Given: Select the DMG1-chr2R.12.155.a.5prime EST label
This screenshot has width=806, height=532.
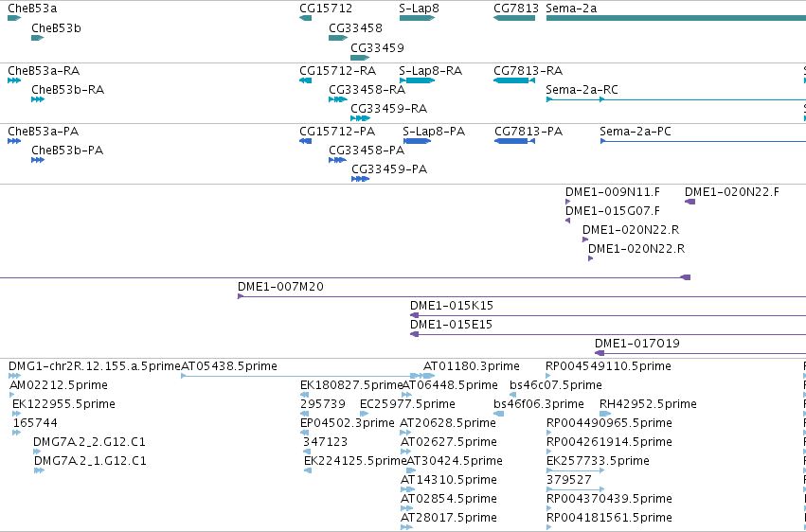Looking at the screenshot, I should pyautogui.click(x=95, y=366).
